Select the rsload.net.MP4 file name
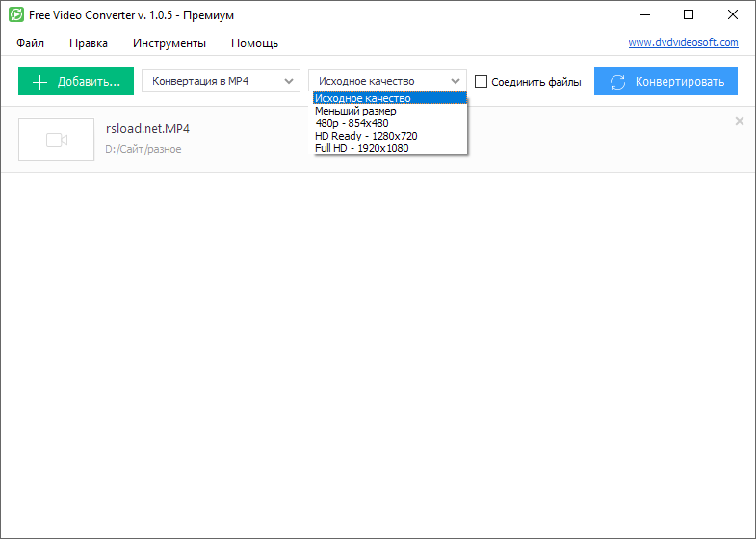This screenshot has height=539, width=756. (147, 129)
